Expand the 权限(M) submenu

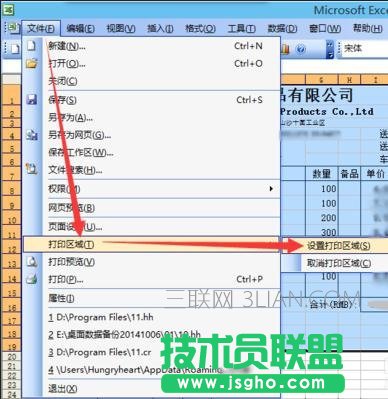151,189
